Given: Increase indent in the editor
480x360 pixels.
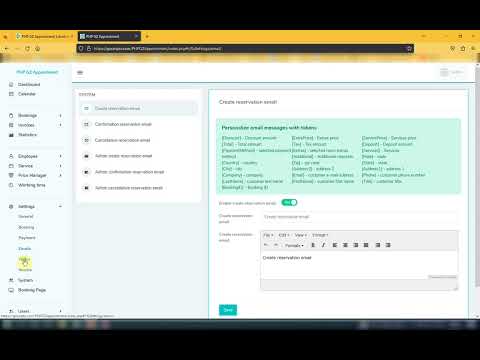Looking at the screenshot, I should (388, 245).
